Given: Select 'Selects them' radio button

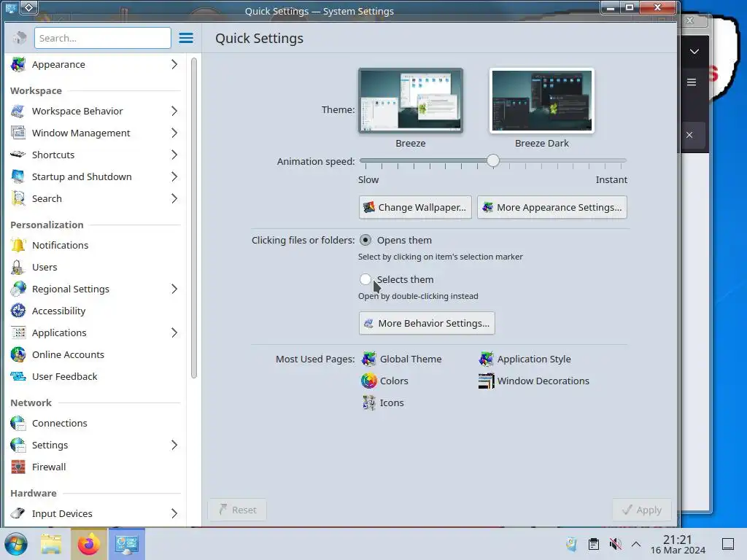Looking at the screenshot, I should (x=365, y=279).
